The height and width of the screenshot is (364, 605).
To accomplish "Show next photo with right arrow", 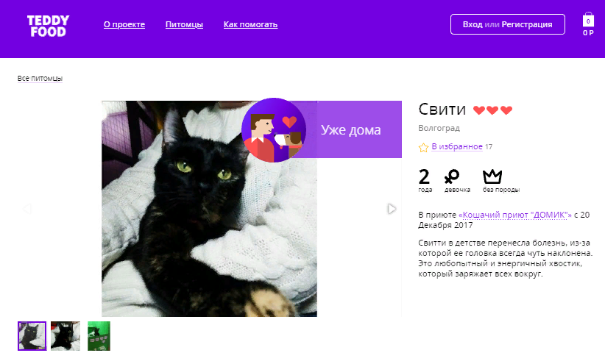I will [x=392, y=209].
